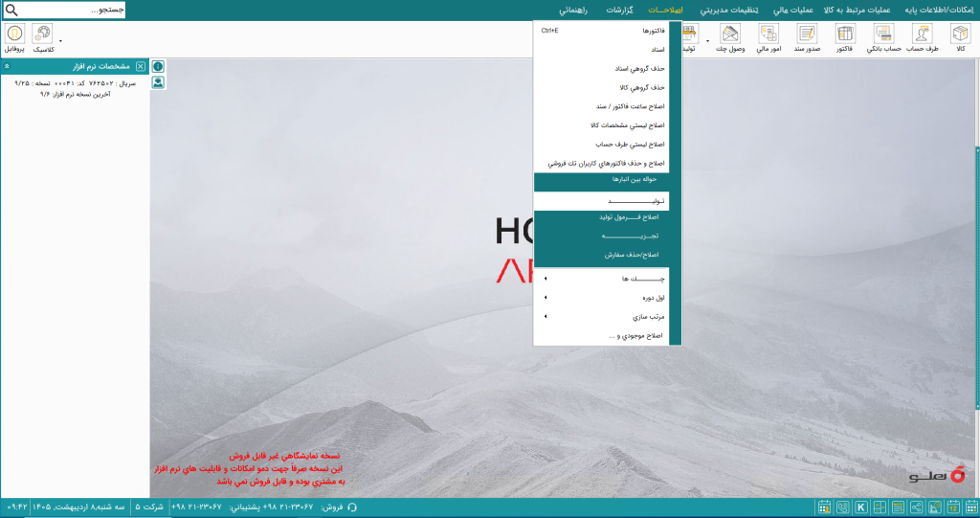Select فاکتورها menu entry (Ctrl+E)

pos(601,31)
